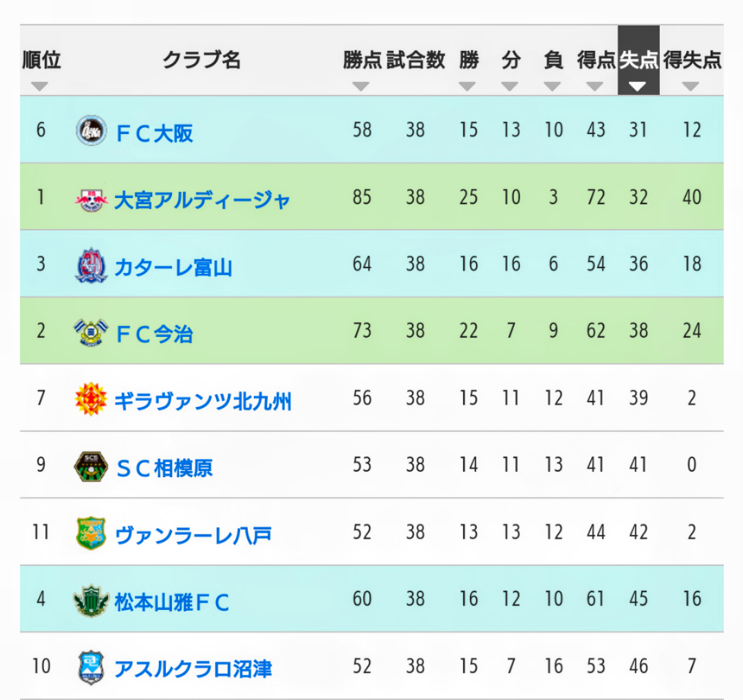Sort by 勝 wins column arrow
This screenshot has width=743, height=700.
pos(467,86)
